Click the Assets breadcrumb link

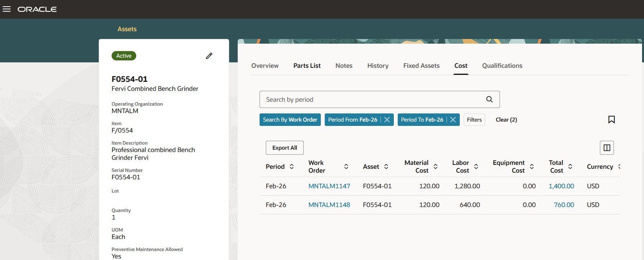click(x=127, y=29)
